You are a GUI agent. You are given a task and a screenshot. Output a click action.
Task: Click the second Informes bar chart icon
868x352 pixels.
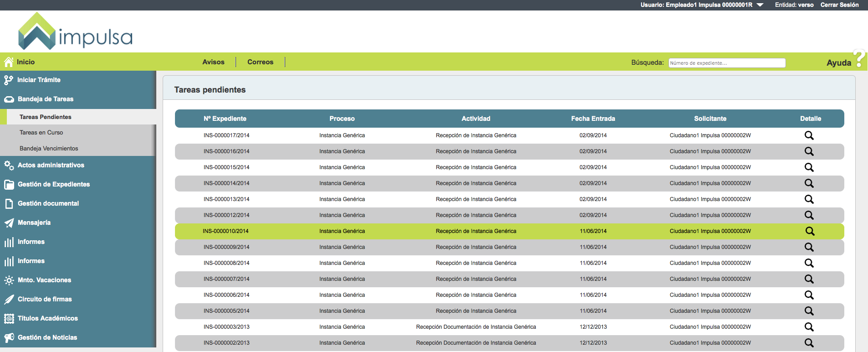coord(9,261)
